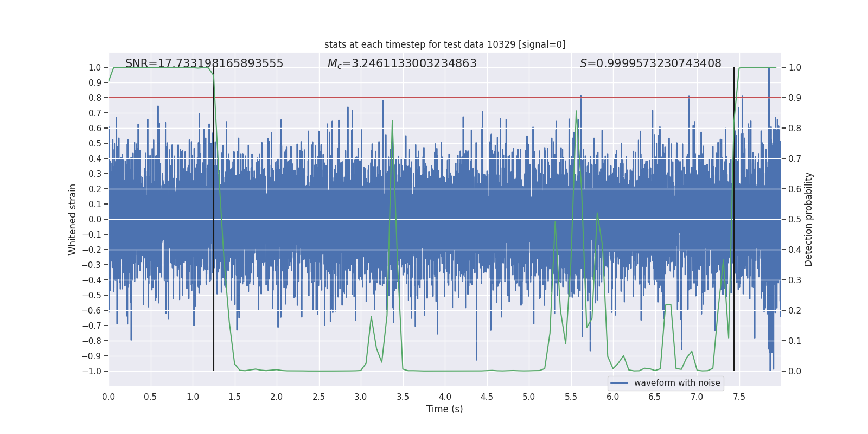Viewport: 868px width, 434px height.
Task: Pick the 5.5 tick on the time axis
Action: (571, 397)
